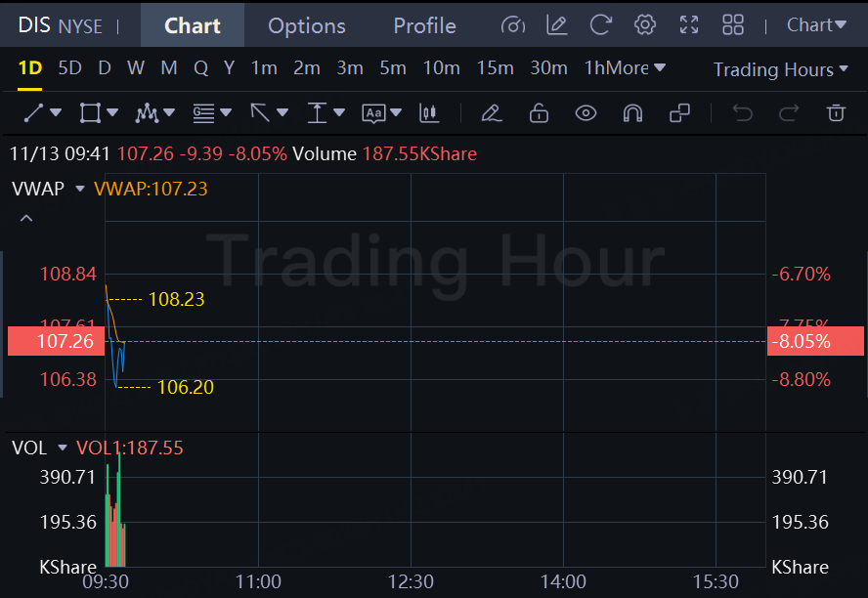Switch to daily D interval
The width and height of the screenshot is (868, 598).
[104, 68]
